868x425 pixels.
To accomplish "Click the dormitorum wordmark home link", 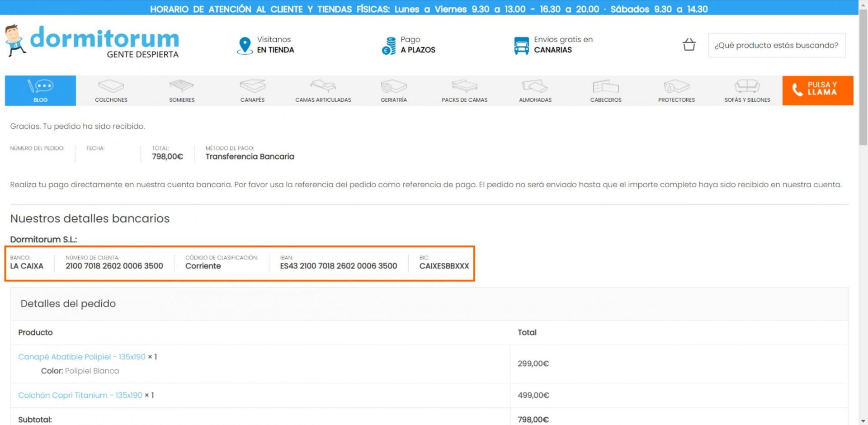I will pos(104,38).
